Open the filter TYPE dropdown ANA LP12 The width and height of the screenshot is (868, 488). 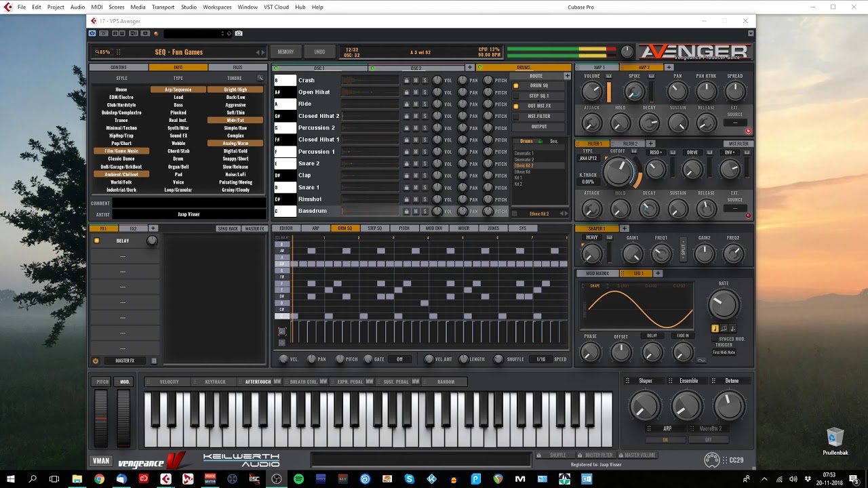(588, 158)
